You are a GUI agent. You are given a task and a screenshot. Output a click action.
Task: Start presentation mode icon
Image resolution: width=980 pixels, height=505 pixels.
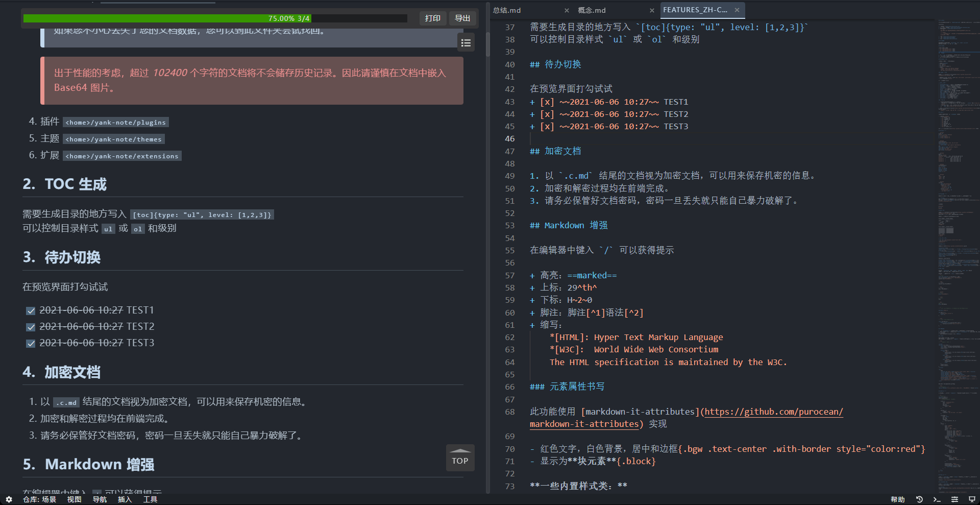[x=972, y=499]
